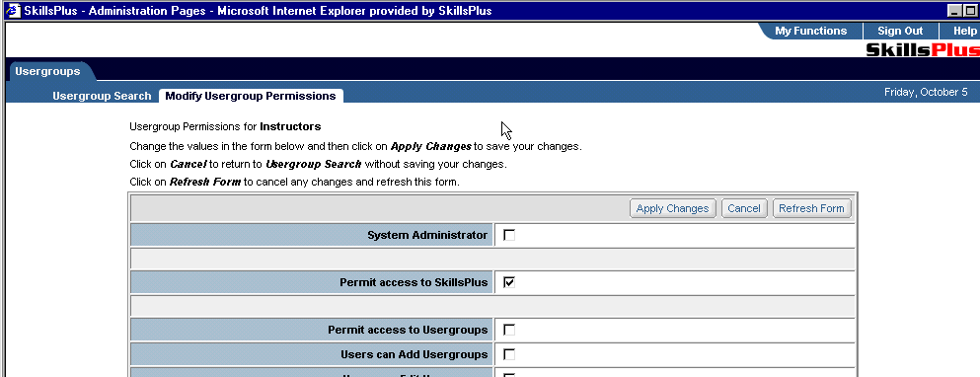Click the Sign Out link
This screenshot has height=377, width=980.
point(900,31)
